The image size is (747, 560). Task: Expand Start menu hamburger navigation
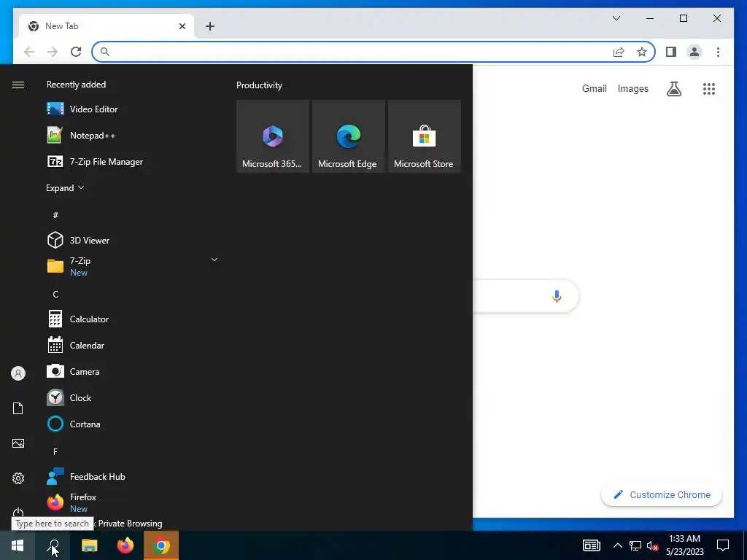[x=18, y=85]
